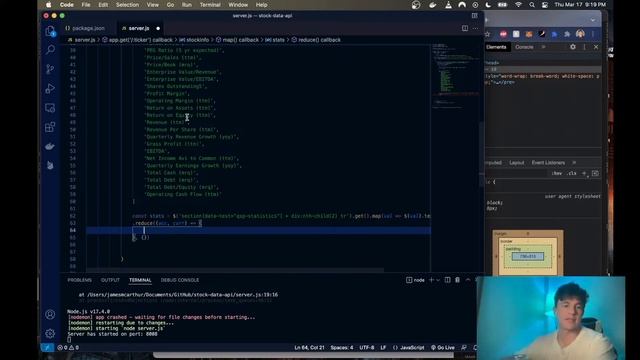Switch to the package.json tab
The width and height of the screenshot is (640, 360).
(x=85, y=28)
